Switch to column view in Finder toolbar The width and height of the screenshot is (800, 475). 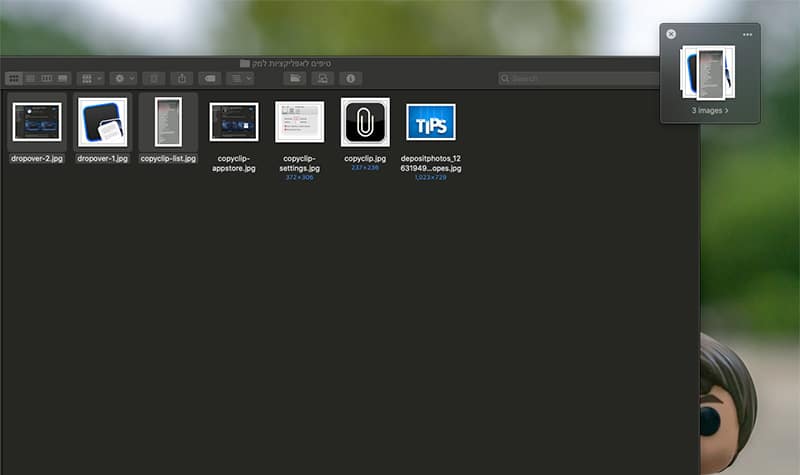[46, 78]
